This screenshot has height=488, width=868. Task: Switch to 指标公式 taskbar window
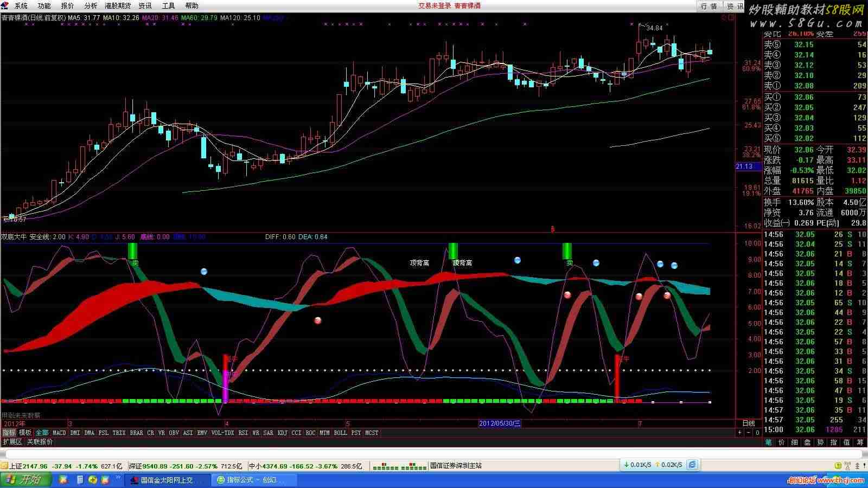(254, 480)
